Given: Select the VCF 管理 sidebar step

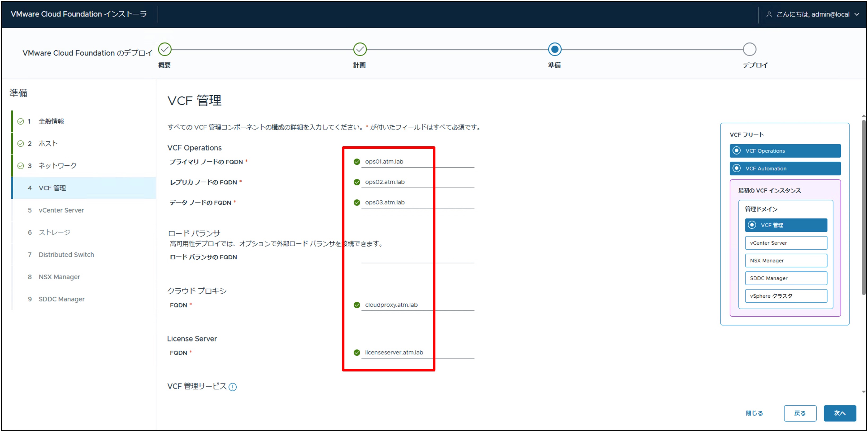Looking at the screenshot, I should tap(84, 188).
